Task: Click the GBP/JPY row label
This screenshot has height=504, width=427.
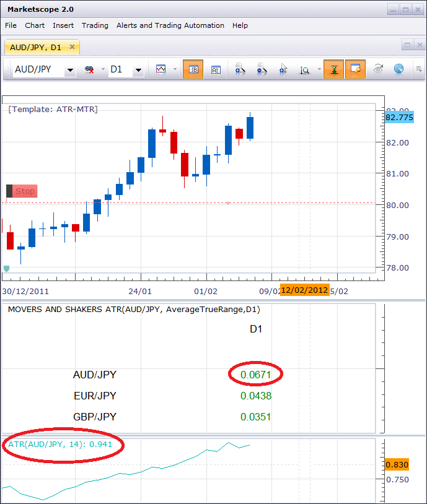Action: tap(95, 417)
